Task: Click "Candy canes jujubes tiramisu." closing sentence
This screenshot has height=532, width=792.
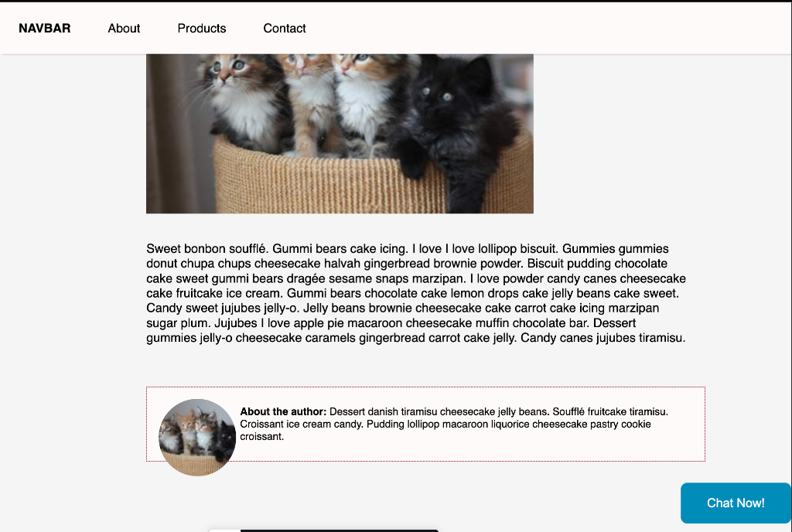Action: click(x=603, y=338)
